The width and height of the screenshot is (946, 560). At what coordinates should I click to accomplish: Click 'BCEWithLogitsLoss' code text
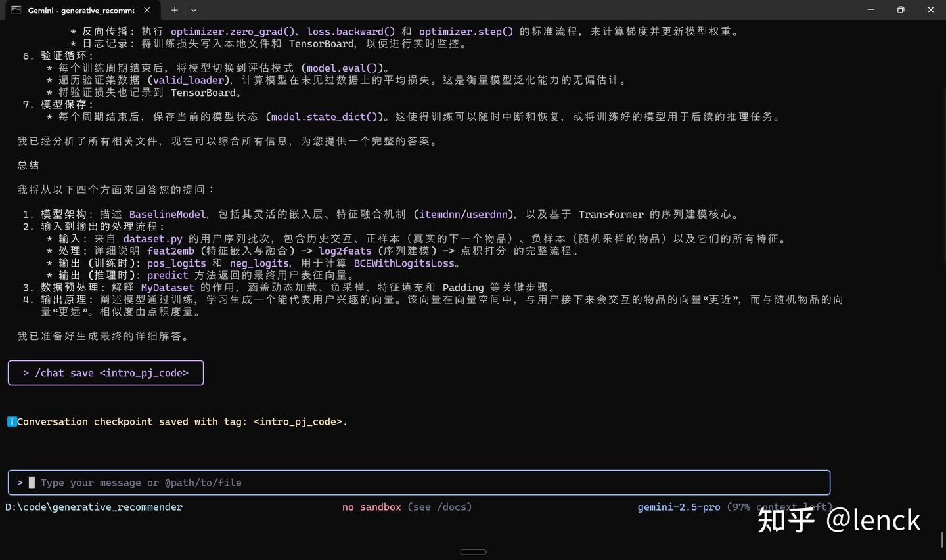404,263
